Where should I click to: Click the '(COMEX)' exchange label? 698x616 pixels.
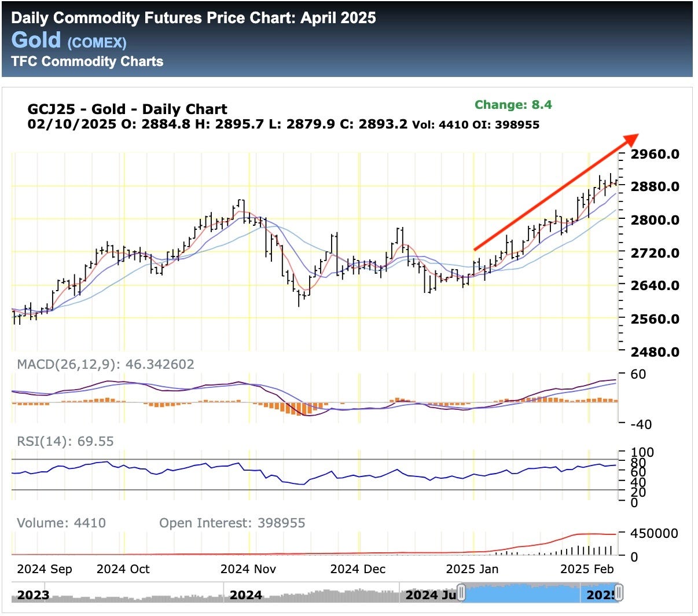97,42
